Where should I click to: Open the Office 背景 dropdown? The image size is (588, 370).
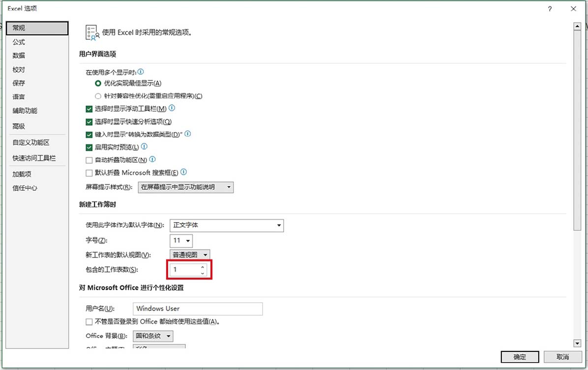pyautogui.click(x=153, y=336)
